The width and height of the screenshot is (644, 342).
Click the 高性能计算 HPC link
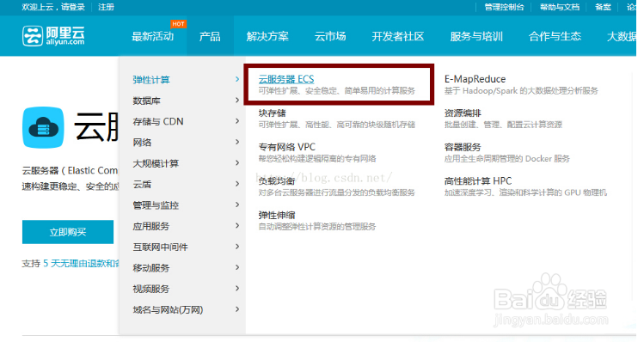(x=478, y=181)
